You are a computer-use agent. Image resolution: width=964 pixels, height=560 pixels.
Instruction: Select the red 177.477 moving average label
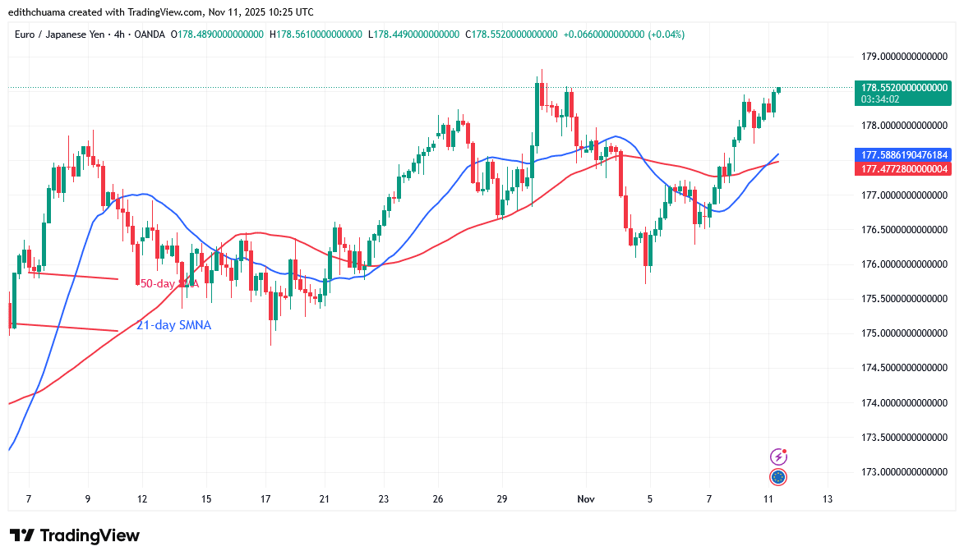[904, 168]
